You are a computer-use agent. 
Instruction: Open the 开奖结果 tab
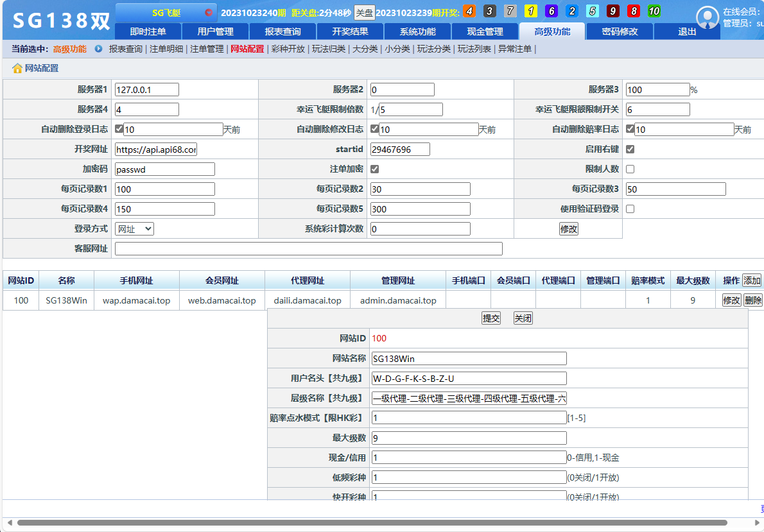coord(350,31)
